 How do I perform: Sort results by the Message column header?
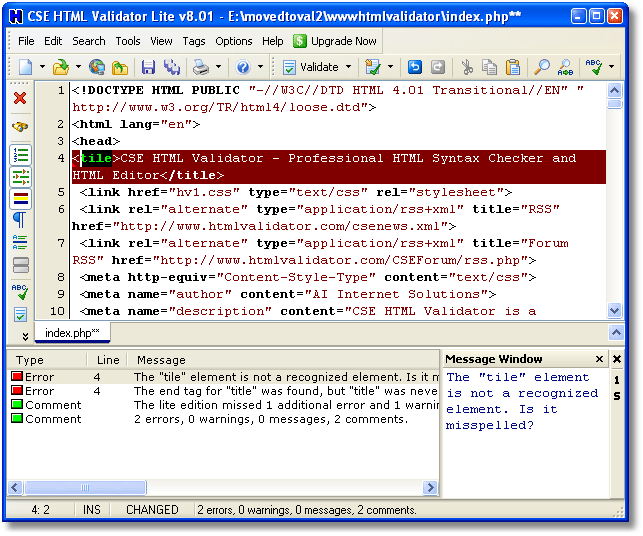click(x=283, y=360)
